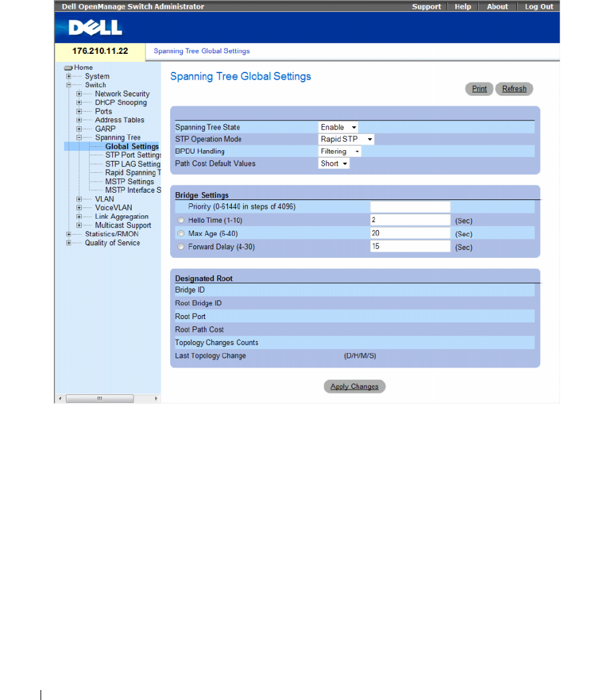This screenshot has height=700, width=598.
Task: Expand the Ports tree node
Action: click(x=79, y=111)
